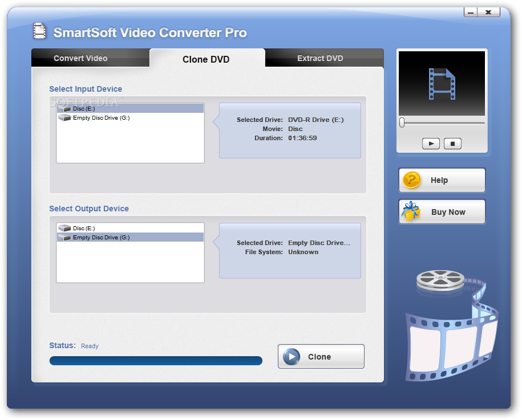Select Empty Disc Drive (G:) in input list
The image size is (522, 420).
click(130, 118)
